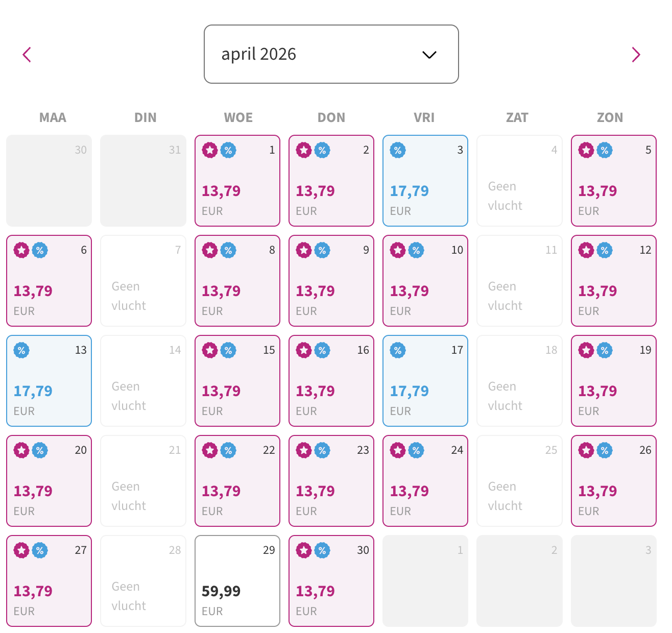Viewport: 672px width, 633px height.
Task: Choose Monday April 6 date cell
Action: click(x=49, y=281)
